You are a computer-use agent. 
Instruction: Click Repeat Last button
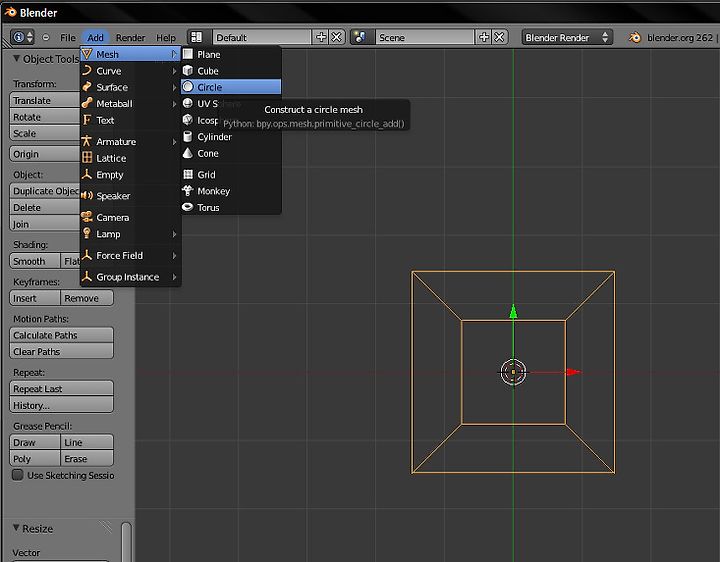click(x=61, y=388)
